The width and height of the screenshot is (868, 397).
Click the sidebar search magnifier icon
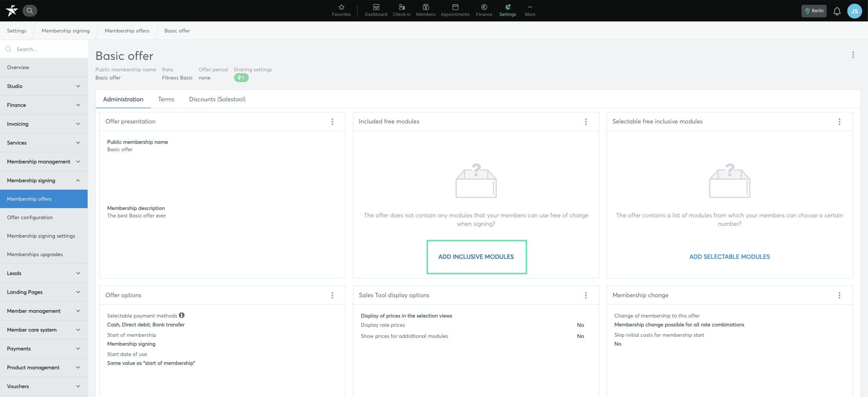pyautogui.click(x=9, y=49)
